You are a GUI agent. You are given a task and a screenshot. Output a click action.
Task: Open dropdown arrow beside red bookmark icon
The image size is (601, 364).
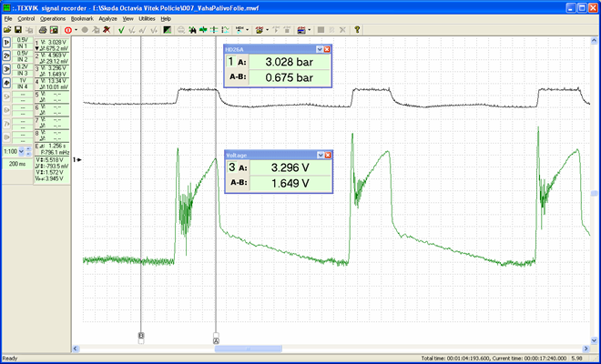pos(267,30)
